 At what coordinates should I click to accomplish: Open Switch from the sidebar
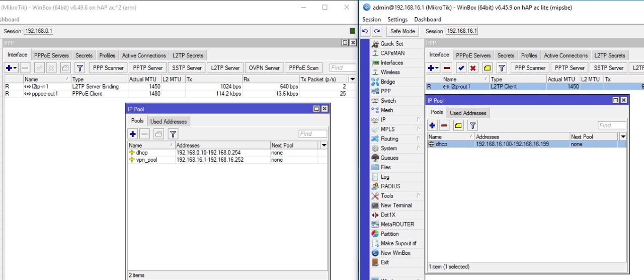(388, 101)
